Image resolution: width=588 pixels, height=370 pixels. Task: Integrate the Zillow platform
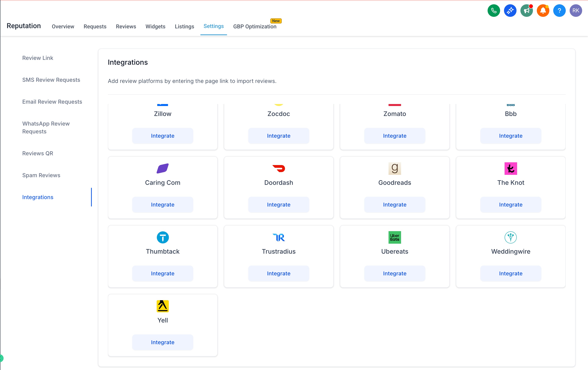[163, 136]
